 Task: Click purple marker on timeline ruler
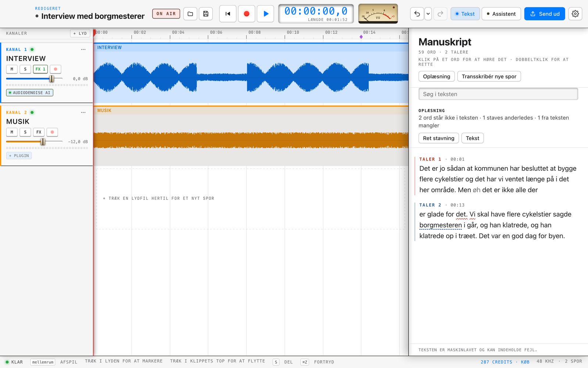pyautogui.click(x=361, y=37)
